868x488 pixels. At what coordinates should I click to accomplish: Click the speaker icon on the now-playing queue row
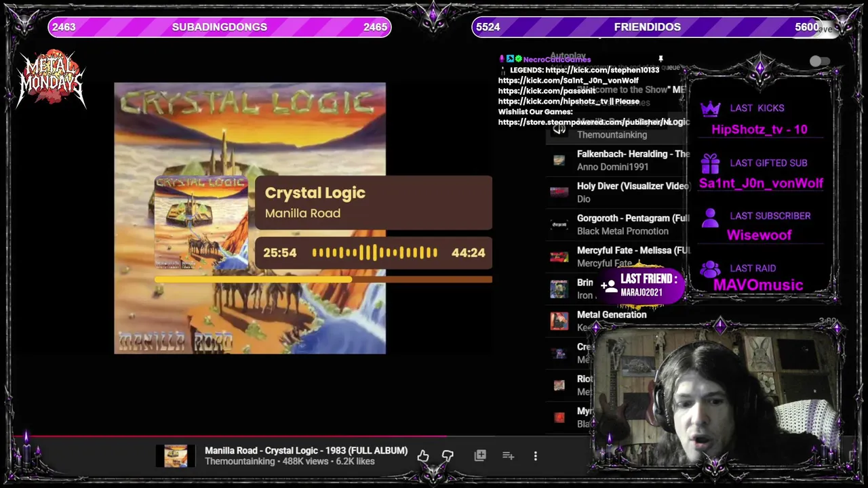(559, 129)
